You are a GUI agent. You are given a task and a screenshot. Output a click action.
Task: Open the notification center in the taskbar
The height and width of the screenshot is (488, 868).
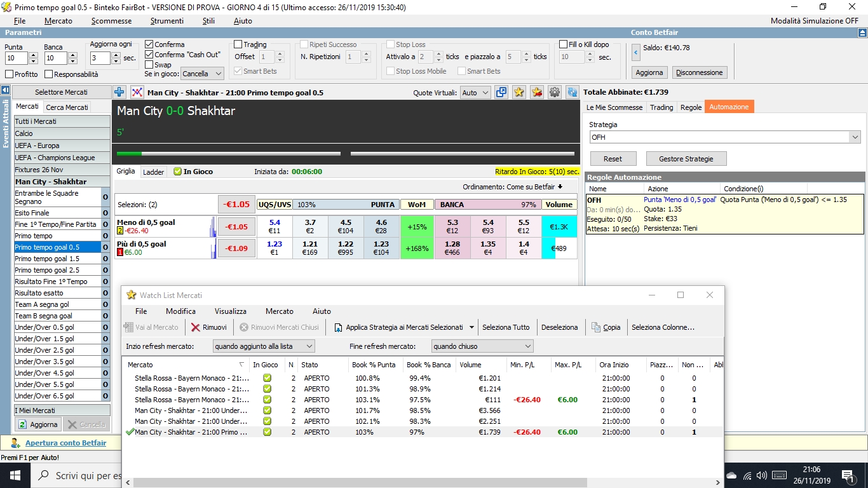848,475
